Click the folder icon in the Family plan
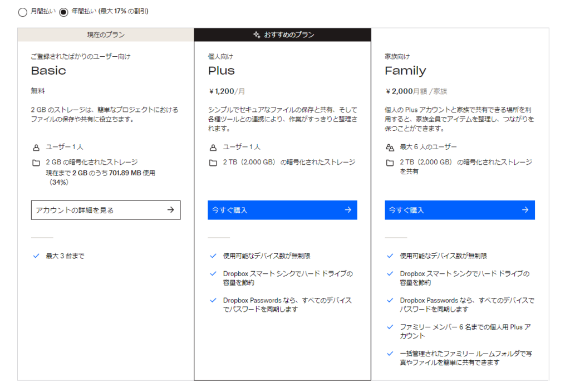The height and width of the screenshot is (392, 570). pos(390,163)
